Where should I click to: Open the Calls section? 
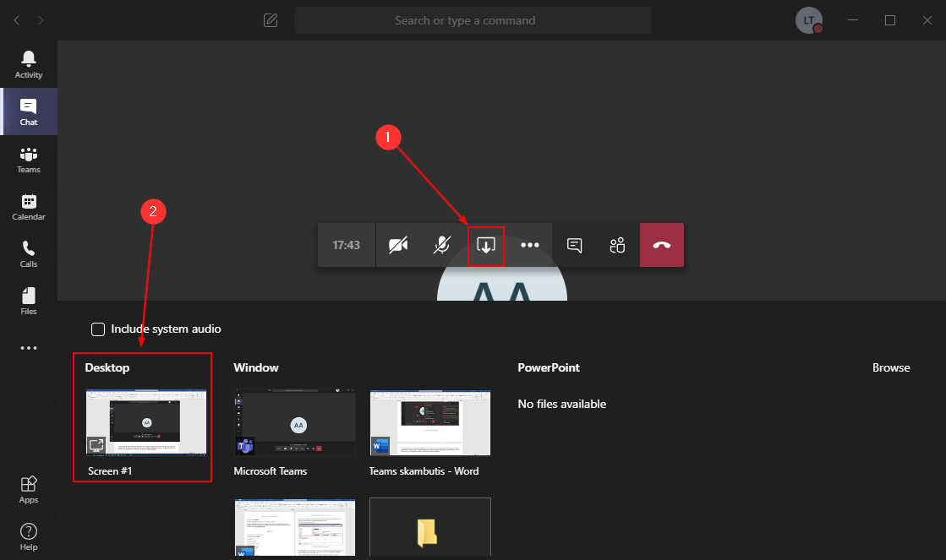pos(29,253)
